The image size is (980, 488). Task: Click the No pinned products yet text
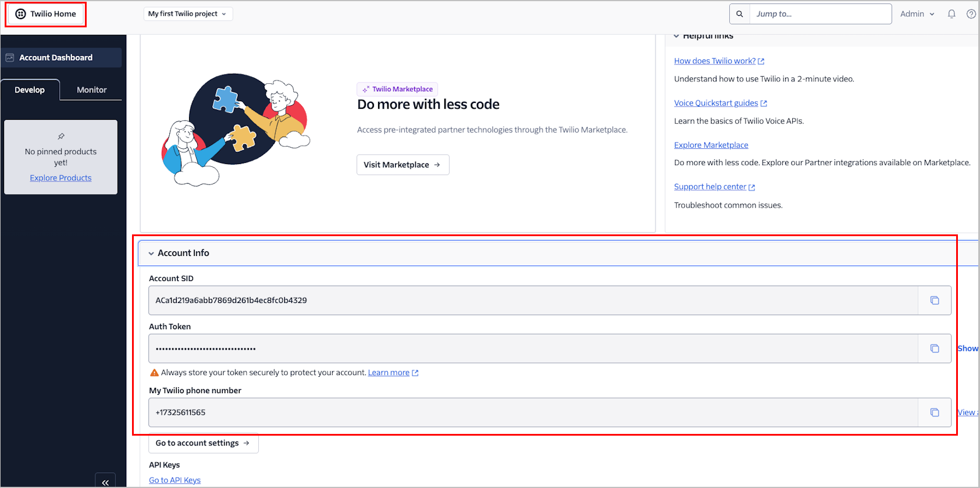(61, 157)
